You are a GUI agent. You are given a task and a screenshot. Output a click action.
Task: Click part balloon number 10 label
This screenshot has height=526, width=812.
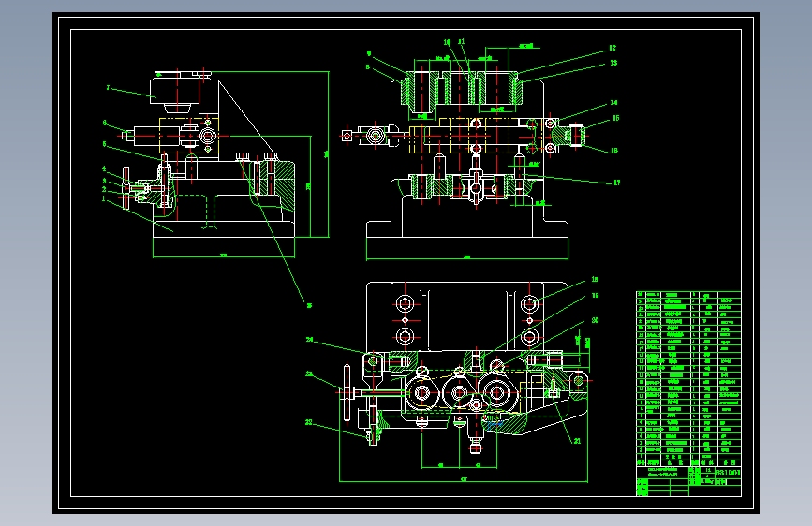click(x=447, y=42)
